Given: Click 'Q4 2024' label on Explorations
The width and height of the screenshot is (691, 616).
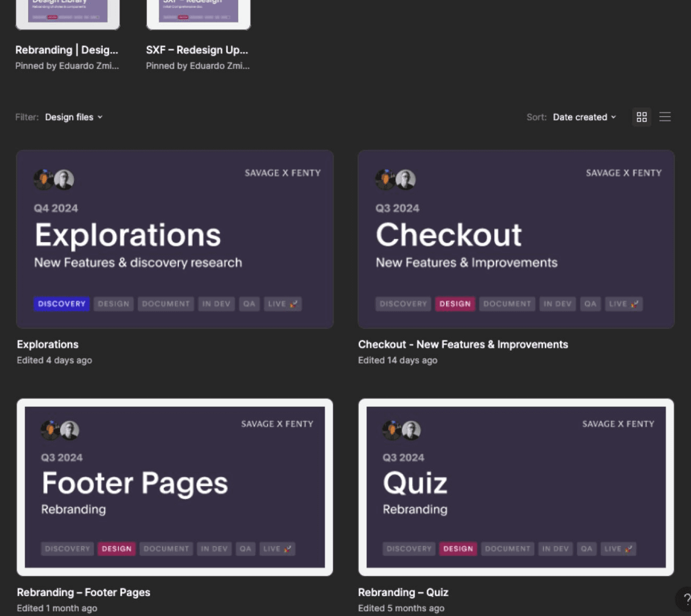Looking at the screenshot, I should [x=56, y=208].
